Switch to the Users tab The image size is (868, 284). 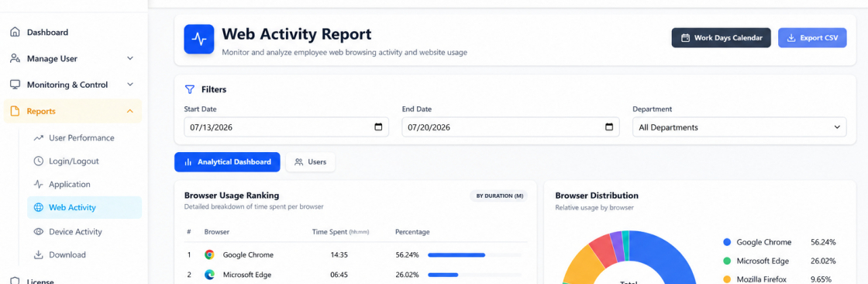tap(311, 162)
